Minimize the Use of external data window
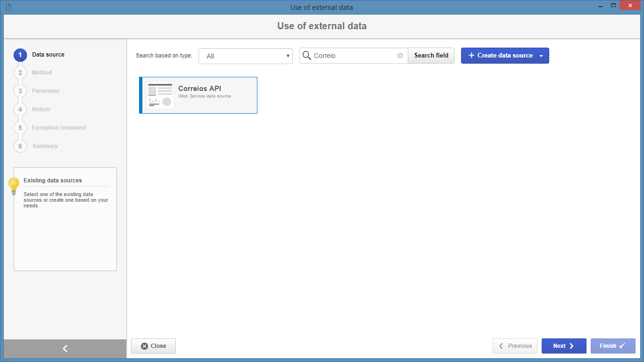This screenshot has width=644, height=362. click(x=600, y=6)
